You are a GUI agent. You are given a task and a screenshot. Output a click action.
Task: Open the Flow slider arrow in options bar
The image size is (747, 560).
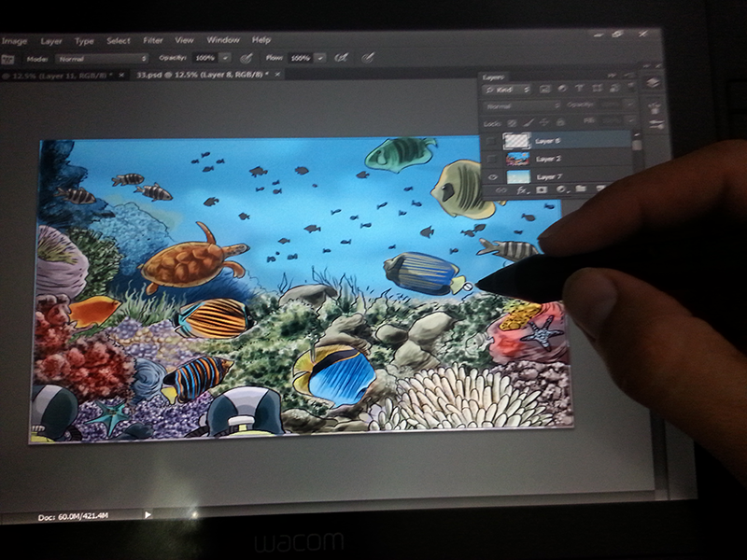point(320,58)
